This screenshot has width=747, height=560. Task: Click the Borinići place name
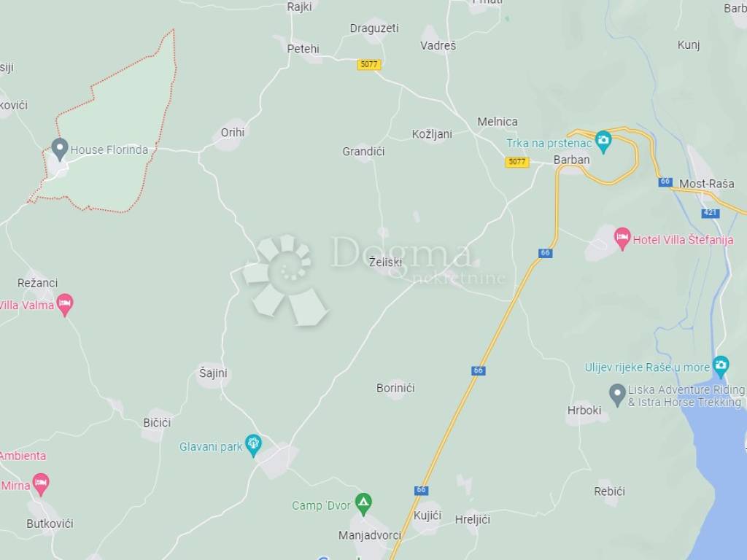tap(395, 388)
